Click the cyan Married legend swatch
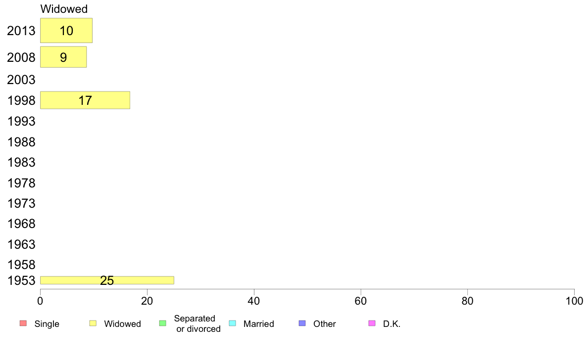588x364 pixels. point(233,323)
